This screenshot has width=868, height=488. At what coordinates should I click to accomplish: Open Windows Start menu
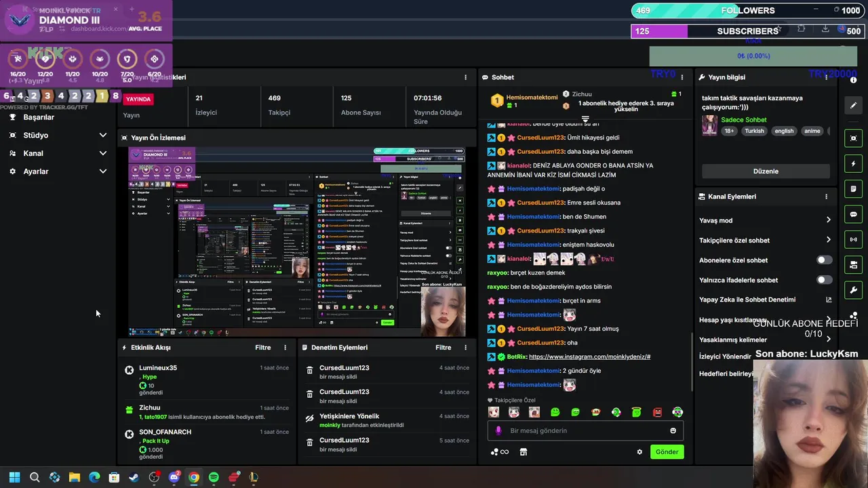coord(14,477)
